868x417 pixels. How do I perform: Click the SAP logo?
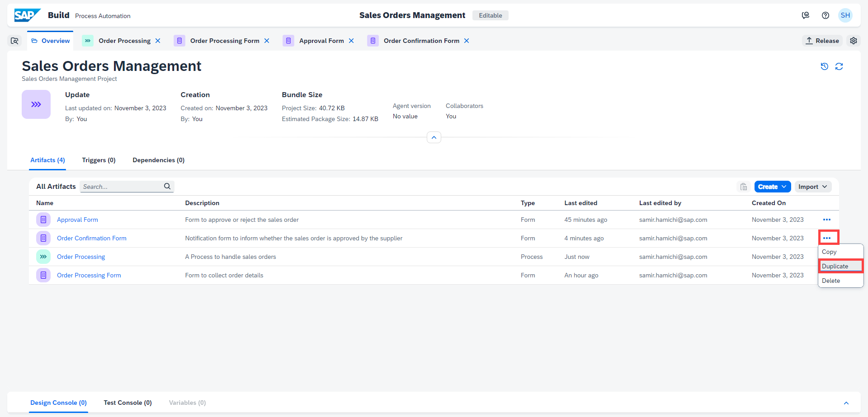(27, 15)
